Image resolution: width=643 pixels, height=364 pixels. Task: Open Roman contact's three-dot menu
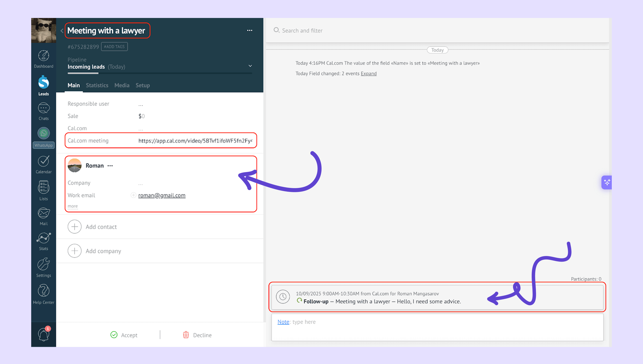[110, 166]
